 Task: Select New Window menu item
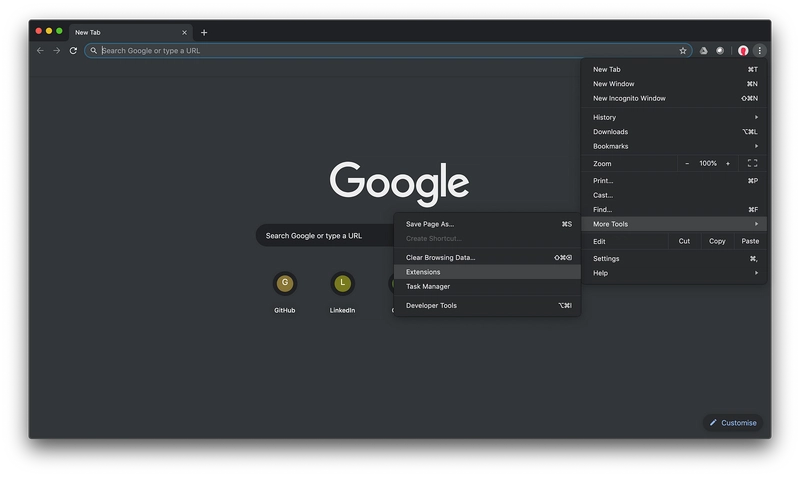point(674,84)
